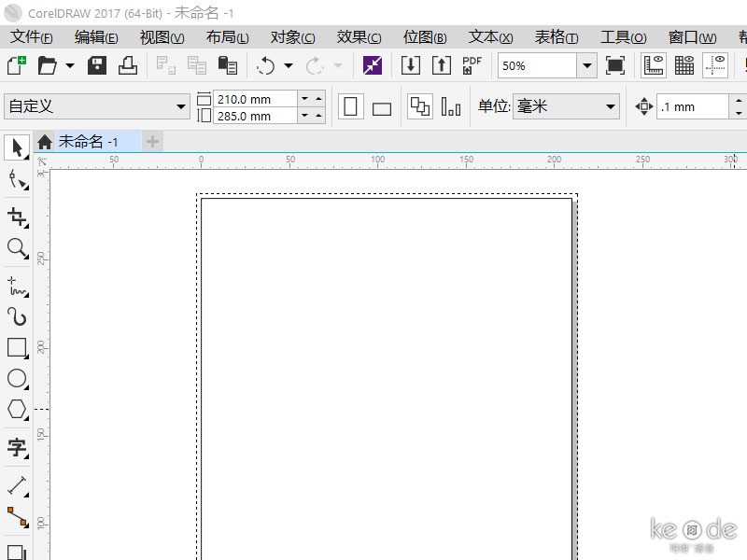The width and height of the screenshot is (747, 560).
Task: Select the Ellipse tool
Action: pos(17,378)
